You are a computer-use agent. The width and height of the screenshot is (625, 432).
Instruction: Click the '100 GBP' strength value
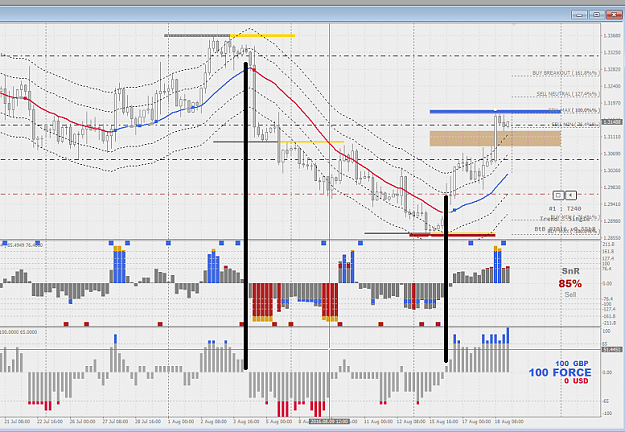coord(572,363)
